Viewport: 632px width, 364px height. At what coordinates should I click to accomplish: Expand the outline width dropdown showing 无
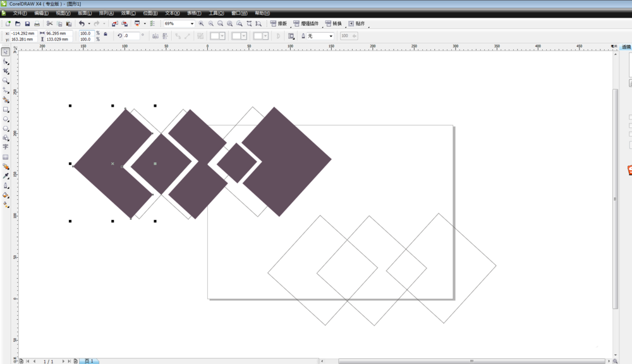pos(331,36)
